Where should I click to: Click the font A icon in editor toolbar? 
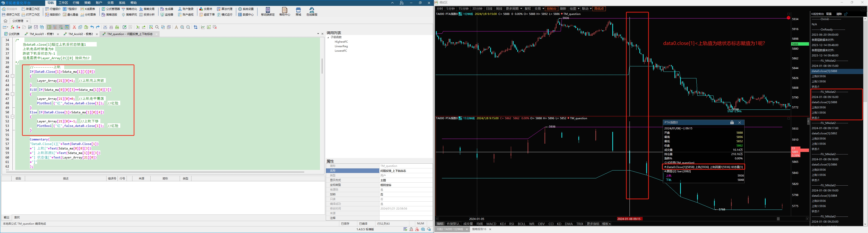pyautogui.click(x=176, y=27)
